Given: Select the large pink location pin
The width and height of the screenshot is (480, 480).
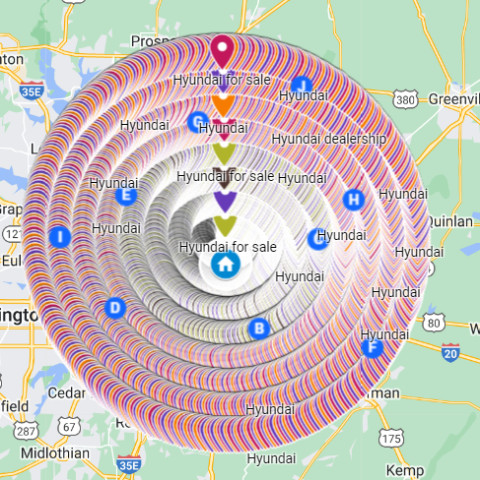Looking at the screenshot, I should [222, 52].
